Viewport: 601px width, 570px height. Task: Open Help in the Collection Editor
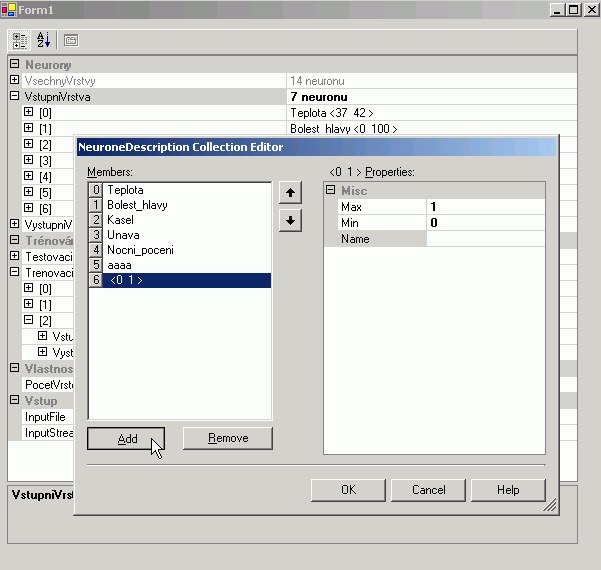[x=508, y=490]
